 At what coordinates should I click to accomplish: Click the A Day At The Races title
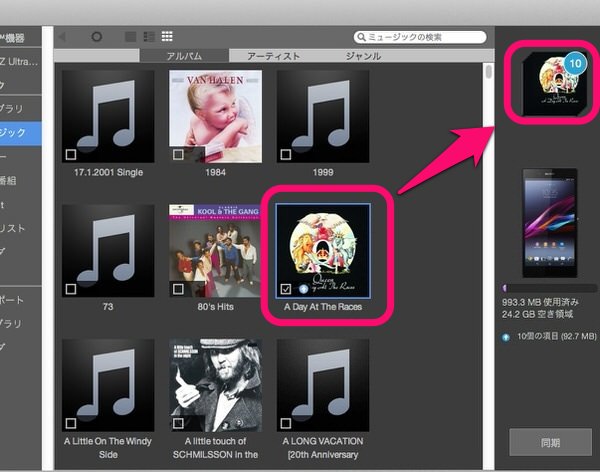pyautogui.click(x=323, y=307)
